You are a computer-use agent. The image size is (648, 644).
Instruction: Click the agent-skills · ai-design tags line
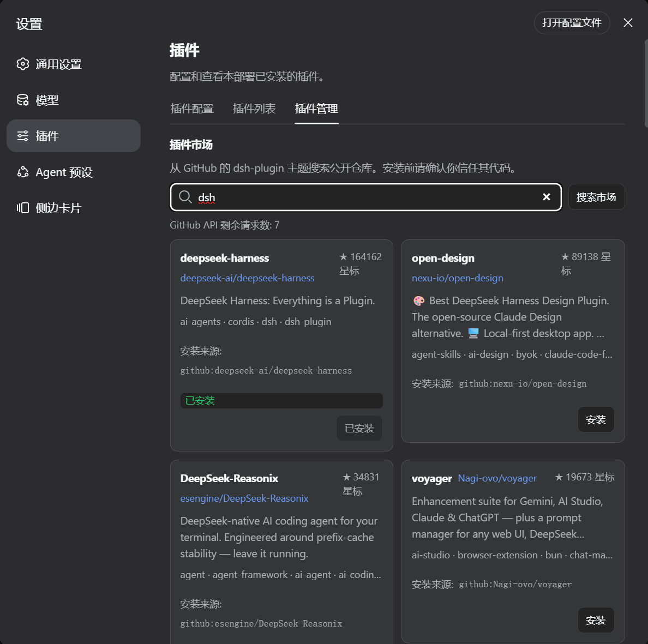512,354
